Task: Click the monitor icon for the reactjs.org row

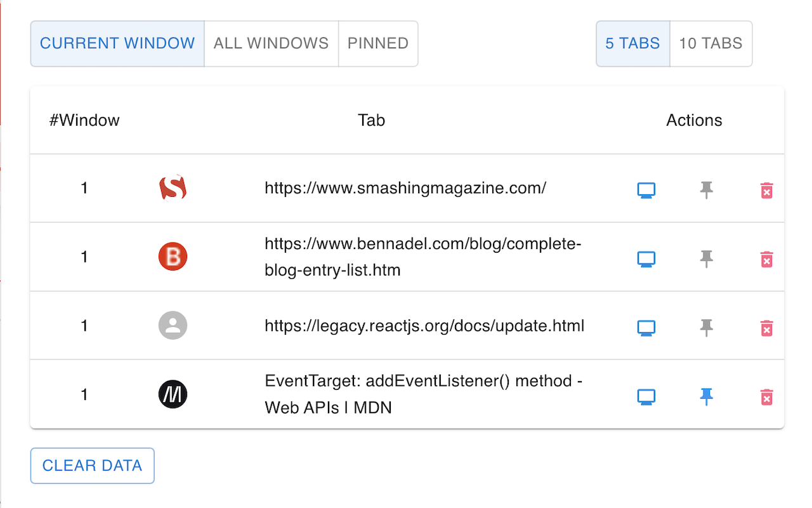Action: click(x=646, y=328)
